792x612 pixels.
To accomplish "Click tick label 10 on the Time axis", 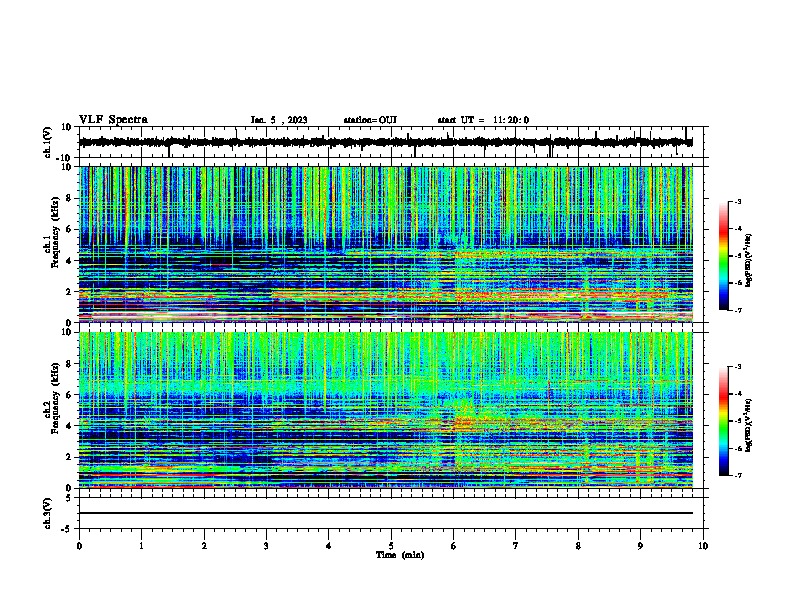I will (x=703, y=546).
